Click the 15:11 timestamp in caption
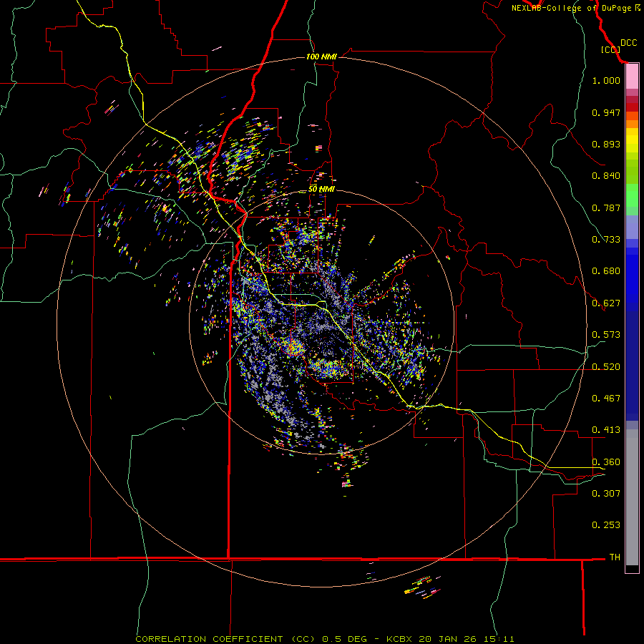Viewport: 644px width, 644px height. point(498,639)
